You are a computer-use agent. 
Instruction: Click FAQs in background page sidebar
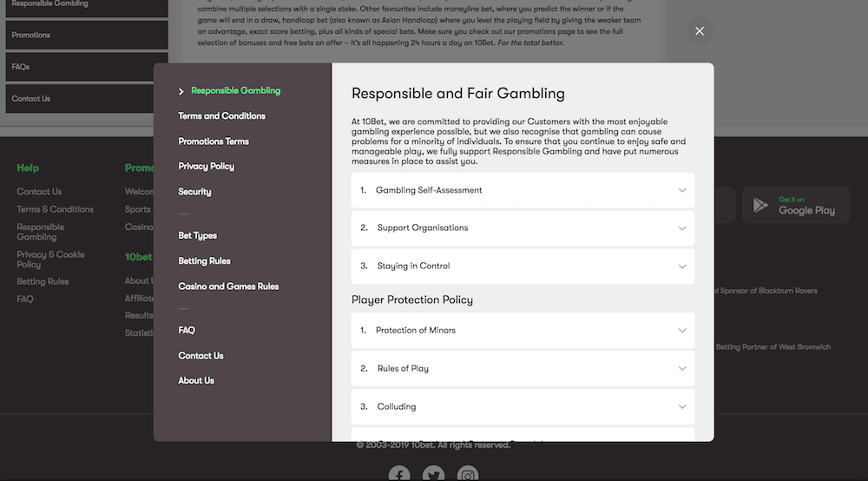tap(86, 67)
